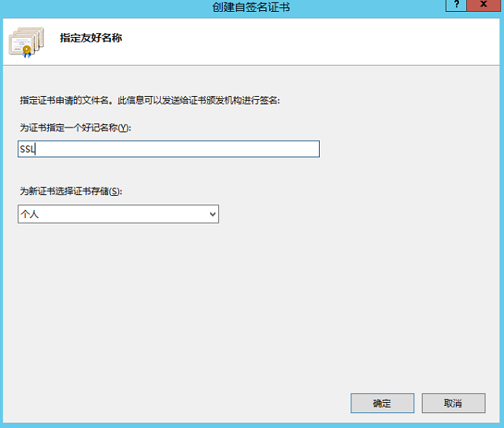
Task: Click the 指定友好名称 heading
Action: (91, 38)
